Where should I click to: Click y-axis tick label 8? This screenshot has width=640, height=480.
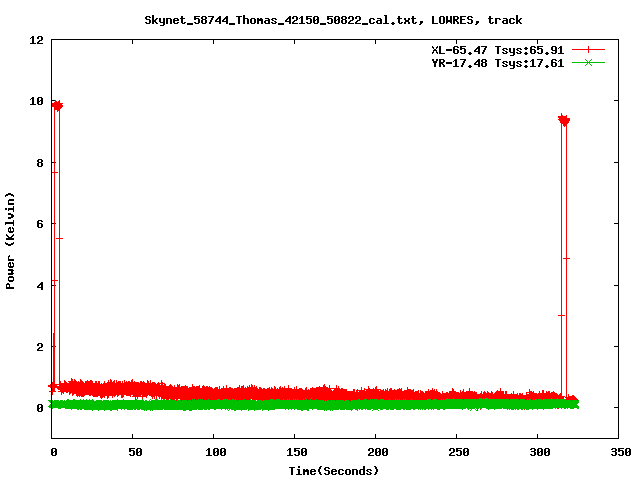[x=40, y=163]
